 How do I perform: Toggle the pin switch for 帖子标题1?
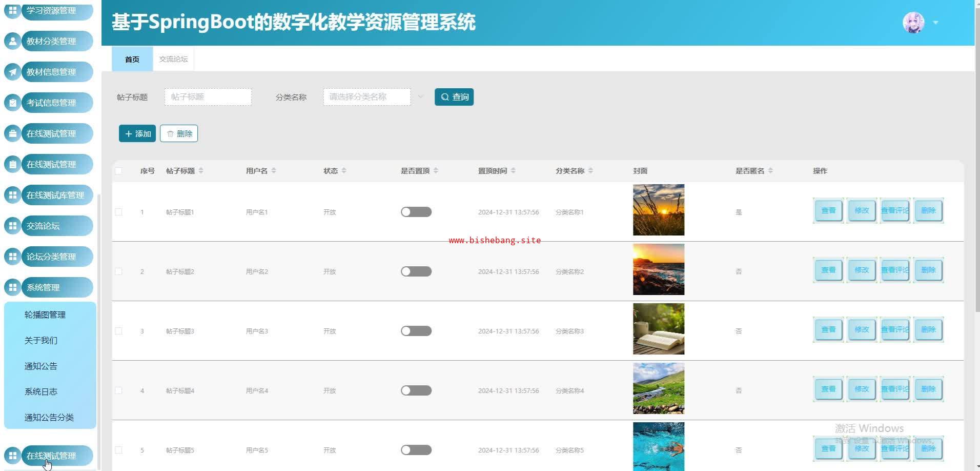(416, 212)
